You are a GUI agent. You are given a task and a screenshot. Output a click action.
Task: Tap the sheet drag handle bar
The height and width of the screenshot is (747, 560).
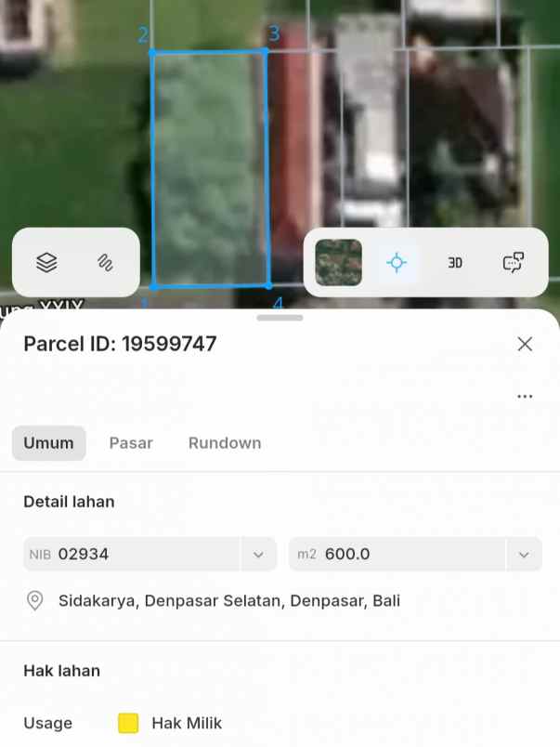[280, 318]
